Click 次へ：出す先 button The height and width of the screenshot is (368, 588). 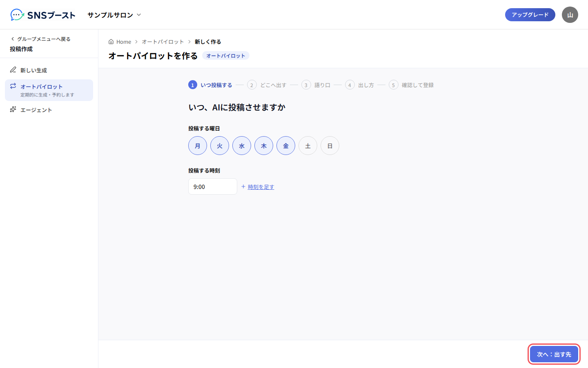[x=554, y=354]
